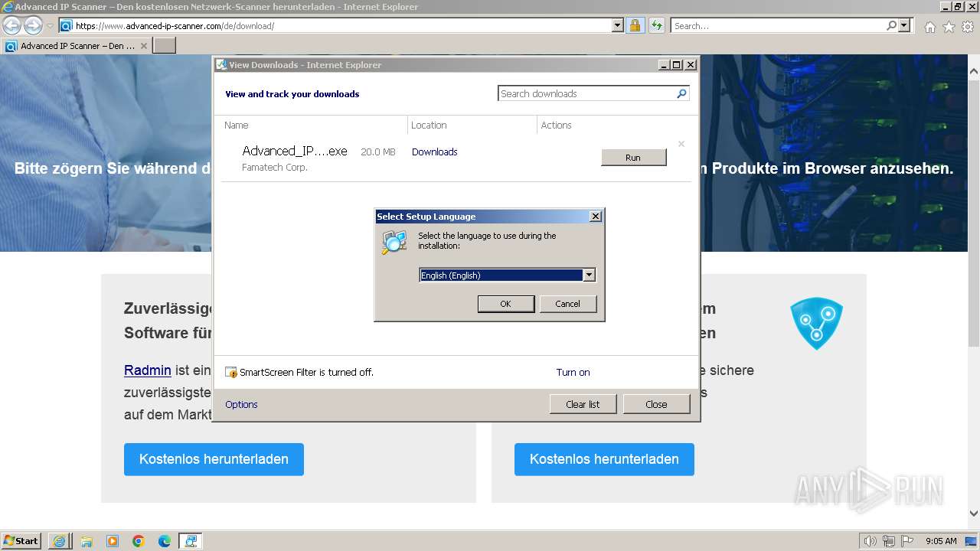Image resolution: width=980 pixels, height=551 pixels.
Task: Open Favorites star icon
Action: [x=949, y=27]
